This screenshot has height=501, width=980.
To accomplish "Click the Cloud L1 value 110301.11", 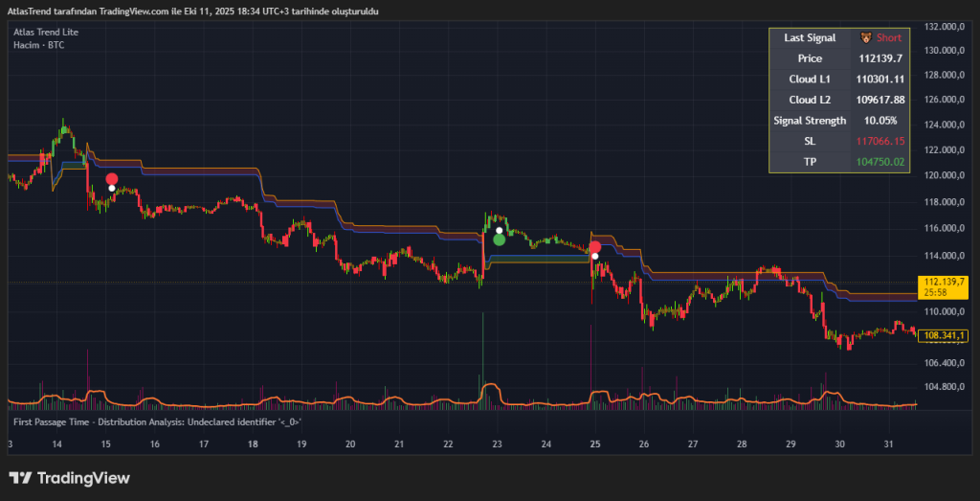I will (880, 80).
